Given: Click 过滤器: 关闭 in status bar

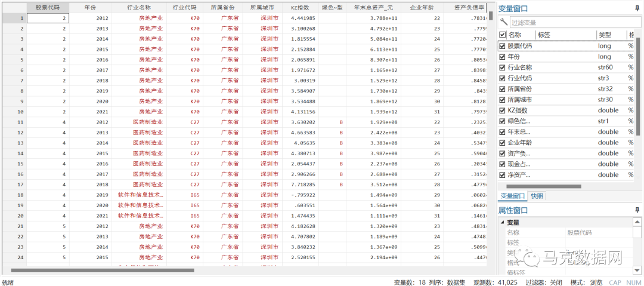Looking at the screenshot, I should 544,282.
